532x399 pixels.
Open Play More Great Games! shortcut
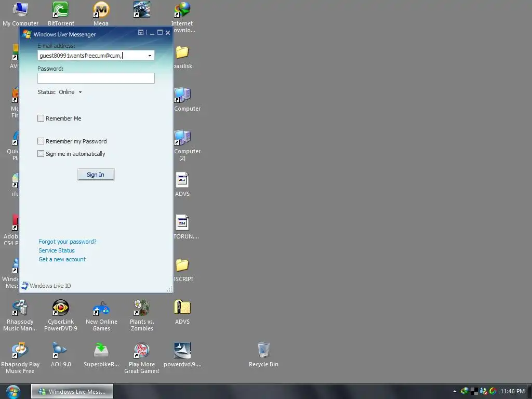(x=142, y=358)
